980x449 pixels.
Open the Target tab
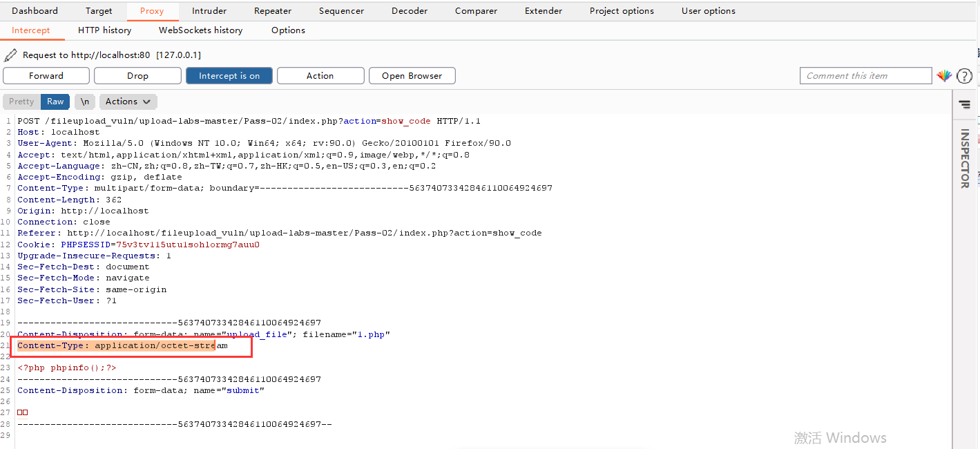click(x=99, y=11)
